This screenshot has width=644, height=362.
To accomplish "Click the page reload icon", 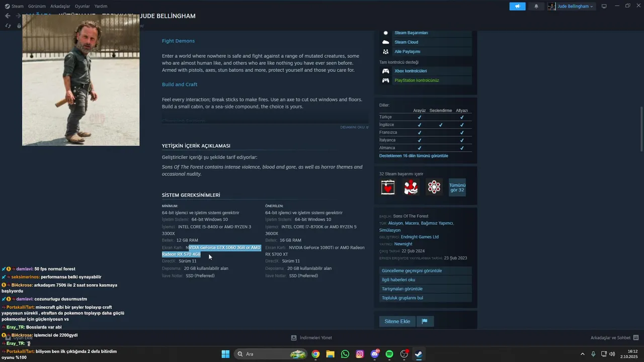I will [x=8, y=26].
